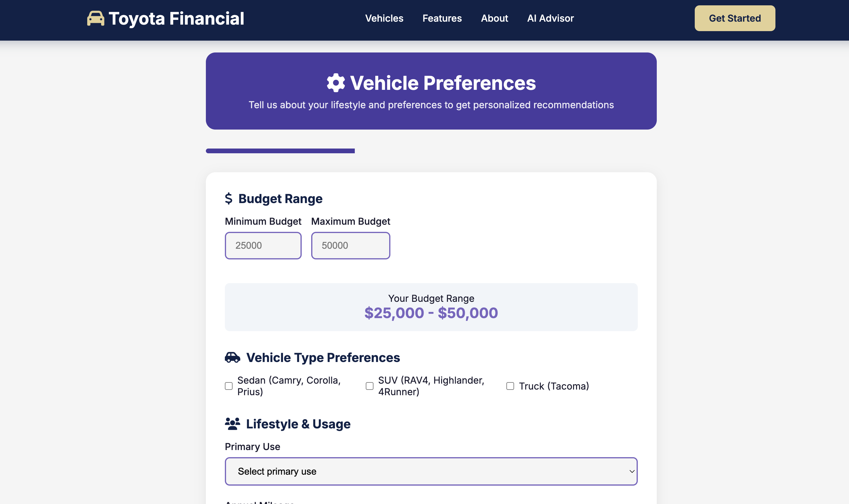
Task: Open the Vehicles menu item
Action: 384,18
